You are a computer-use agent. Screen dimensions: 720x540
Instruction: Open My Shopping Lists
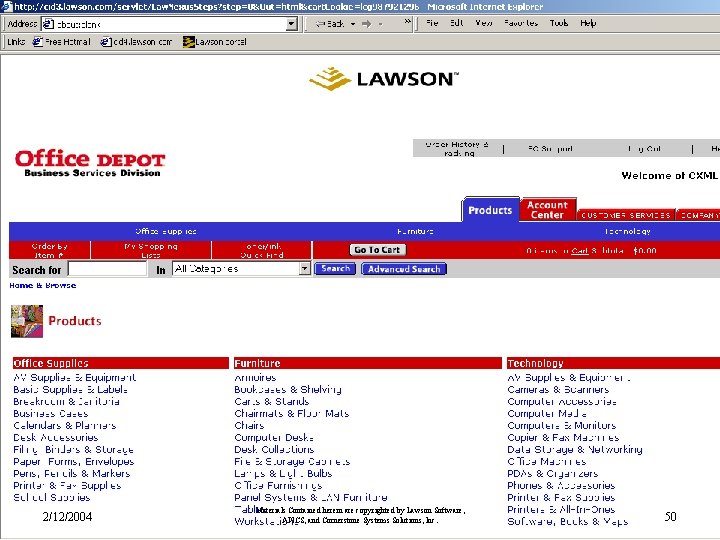click(151, 250)
